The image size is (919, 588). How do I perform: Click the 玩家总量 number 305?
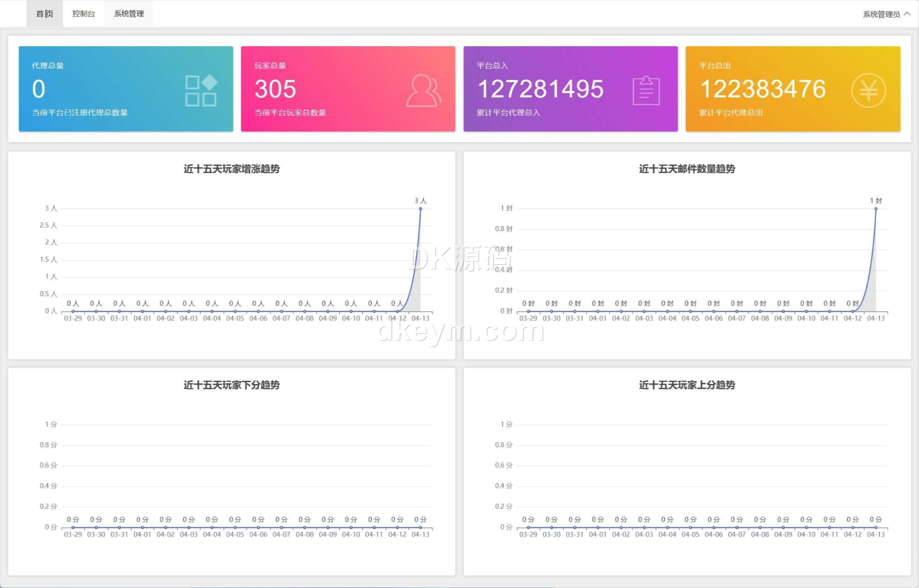(275, 89)
